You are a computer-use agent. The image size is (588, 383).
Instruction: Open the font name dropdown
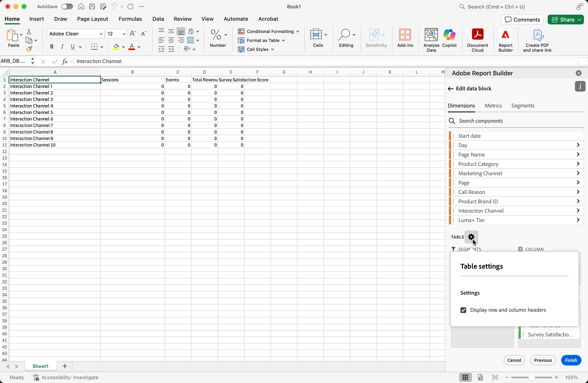pyautogui.click(x=101, y=34)
